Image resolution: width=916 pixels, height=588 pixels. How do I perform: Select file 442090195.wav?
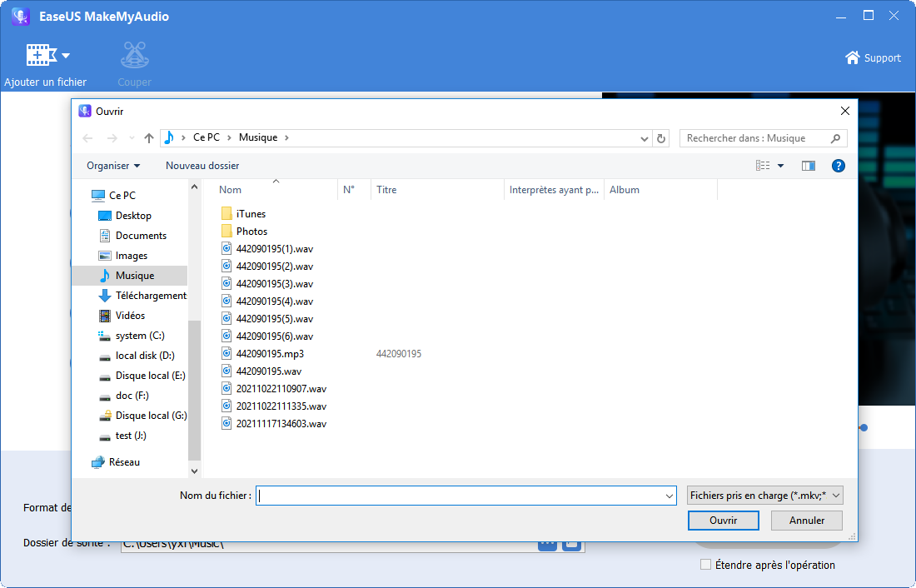261,371
